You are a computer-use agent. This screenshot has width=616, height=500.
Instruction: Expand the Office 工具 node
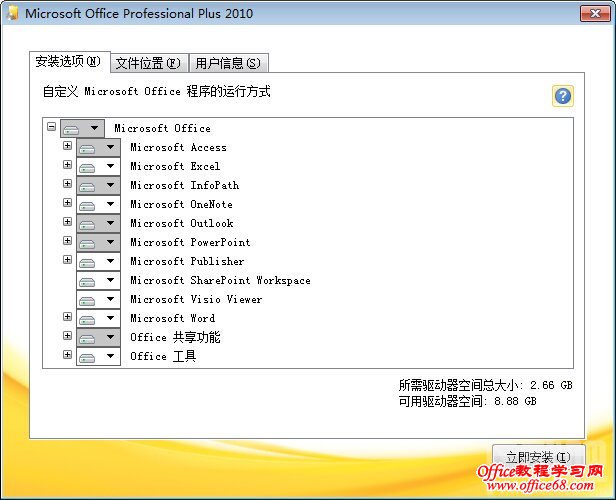pyautogui.click(x=68, y=354)
